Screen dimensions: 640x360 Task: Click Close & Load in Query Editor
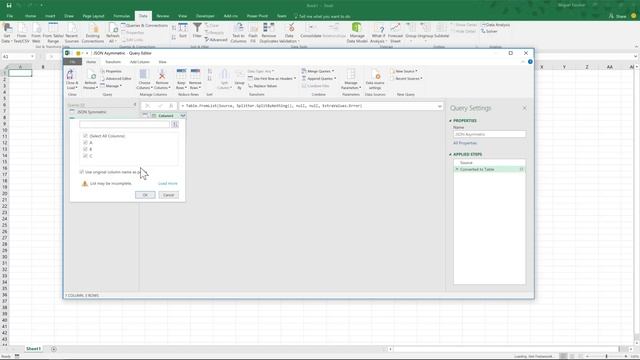72,79
